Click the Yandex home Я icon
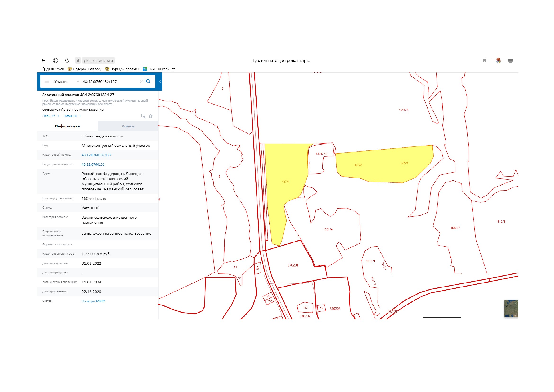The height and width of the screenshot is (392, 554). (55, 60)
